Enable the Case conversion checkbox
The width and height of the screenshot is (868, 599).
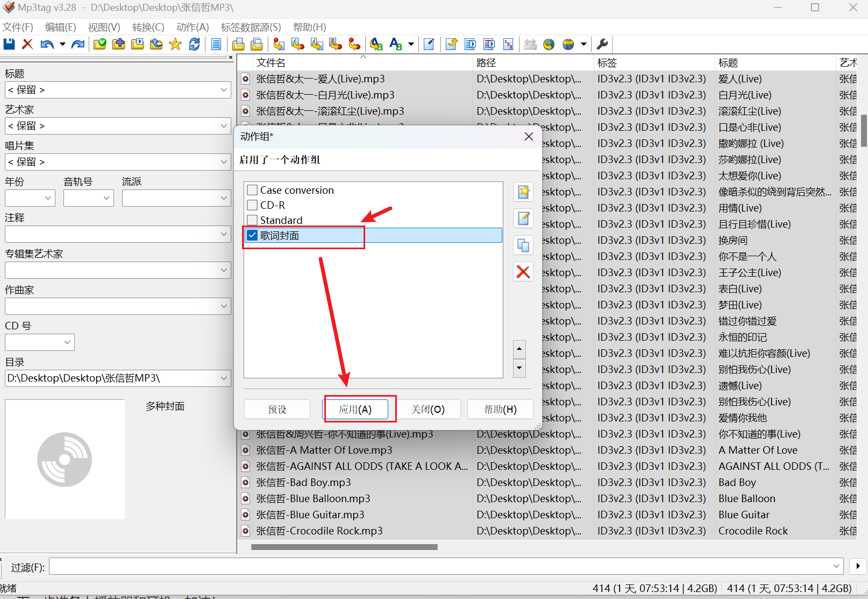coord(252,190)
